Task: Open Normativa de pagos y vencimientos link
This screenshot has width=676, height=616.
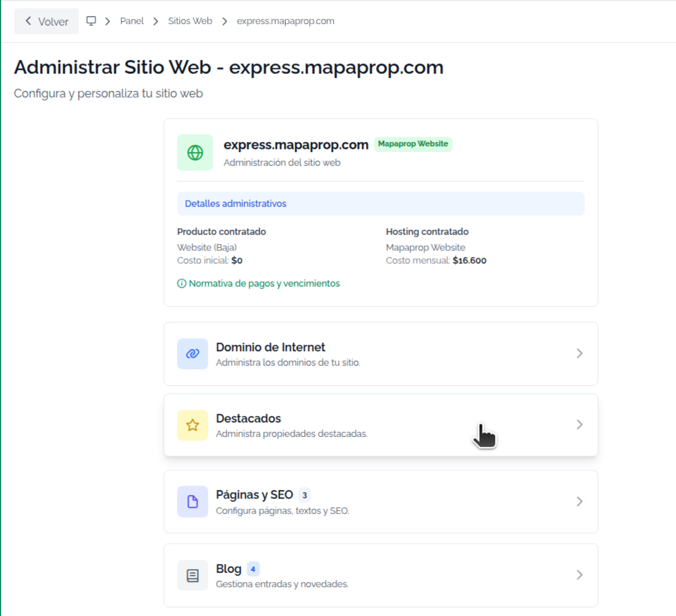Action: coord(264,283)
